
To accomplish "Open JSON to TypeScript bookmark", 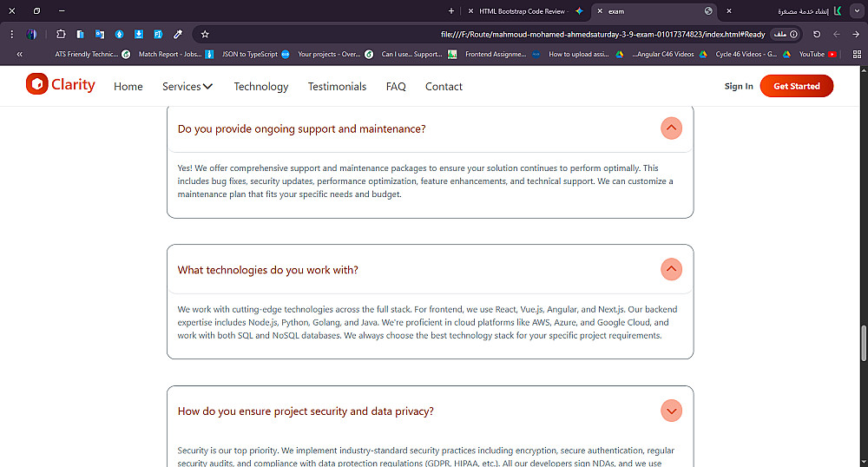I will [x=255, y=54].
